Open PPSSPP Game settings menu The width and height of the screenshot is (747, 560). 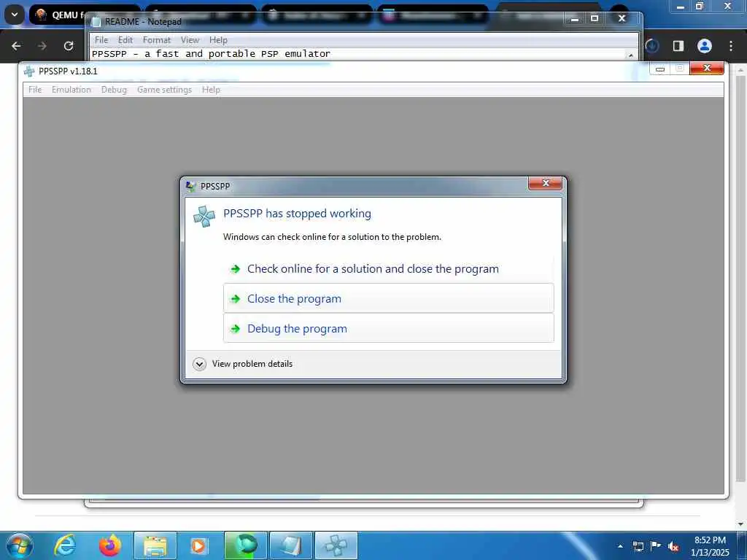164,90
